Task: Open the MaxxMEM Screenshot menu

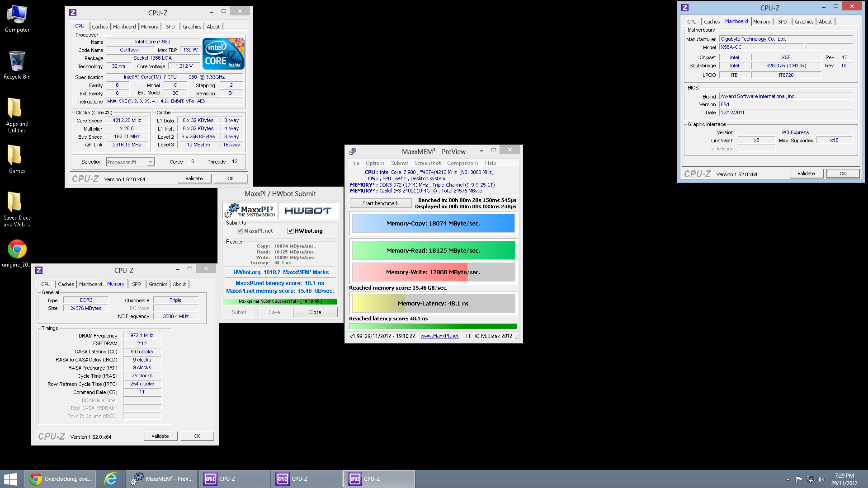Action: click(x=428, y=163)
